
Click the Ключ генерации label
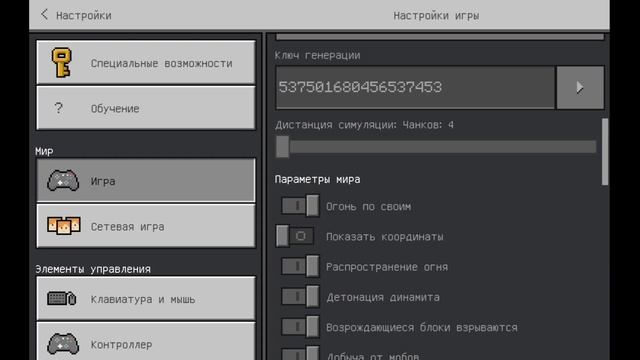coord(317,55)
